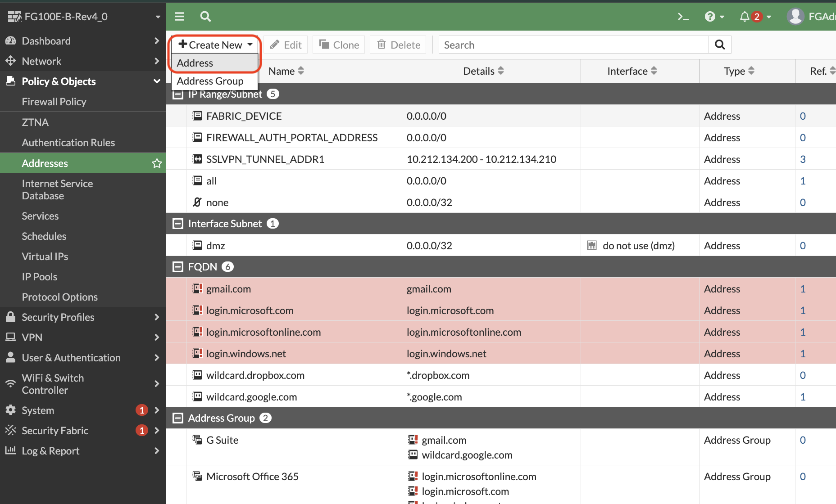This screenshot has width=836, height=504.
Task: Sort by the Type column
Action: tap(739, 71)
